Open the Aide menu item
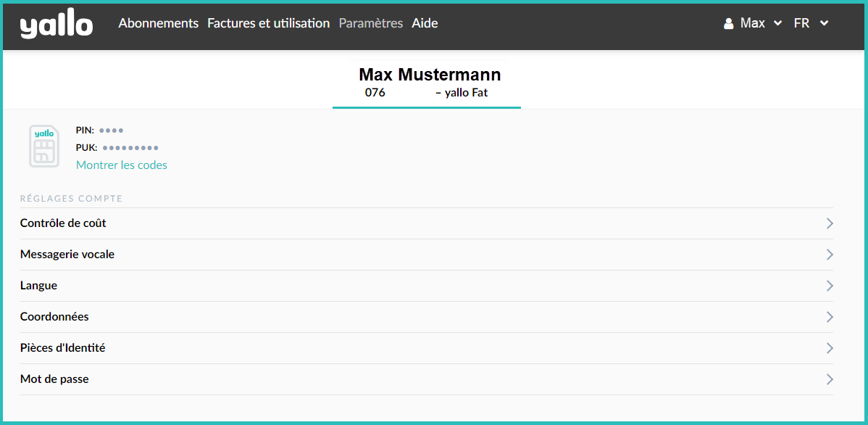This screenshot has width=868, height=425. coord(425,23)
